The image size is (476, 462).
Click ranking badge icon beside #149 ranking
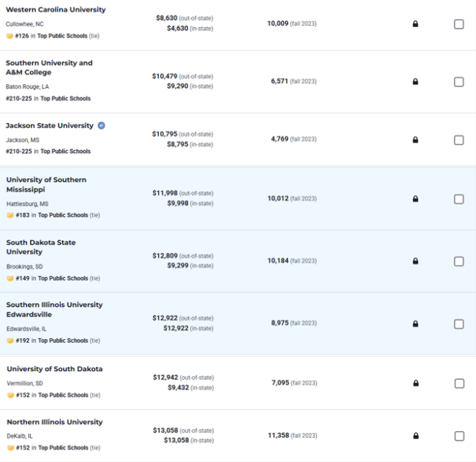point(10,278)
